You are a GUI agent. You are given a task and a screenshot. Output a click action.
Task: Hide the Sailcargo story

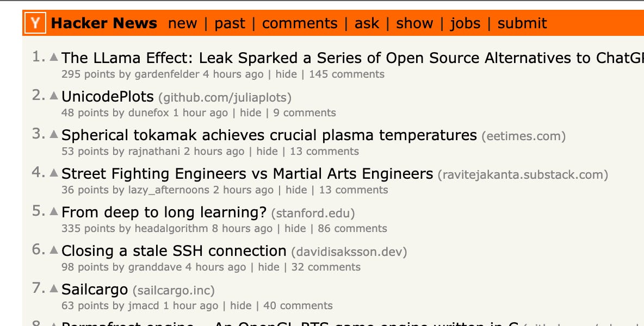pos(240,305)
